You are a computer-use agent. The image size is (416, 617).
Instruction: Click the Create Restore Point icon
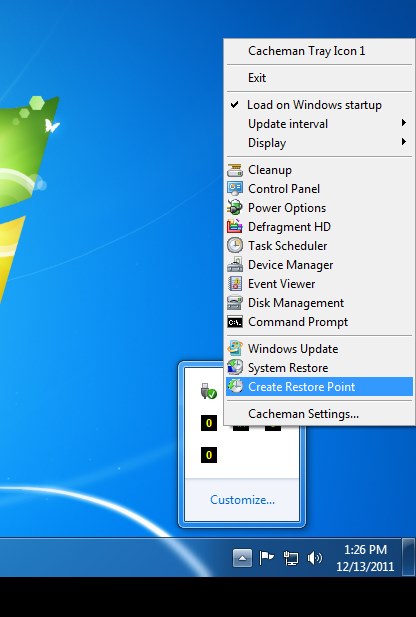235,386
